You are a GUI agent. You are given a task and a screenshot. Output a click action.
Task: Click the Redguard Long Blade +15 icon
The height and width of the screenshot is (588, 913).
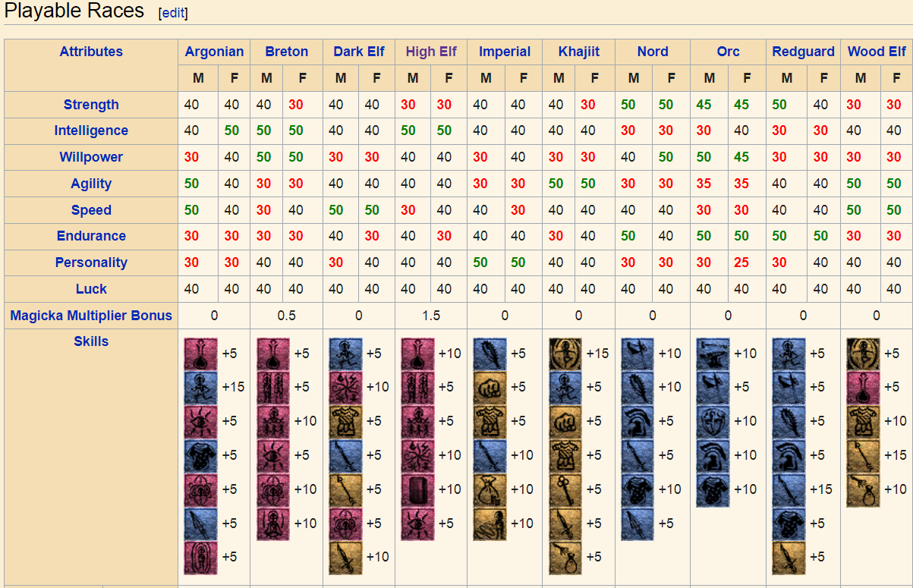789,490
